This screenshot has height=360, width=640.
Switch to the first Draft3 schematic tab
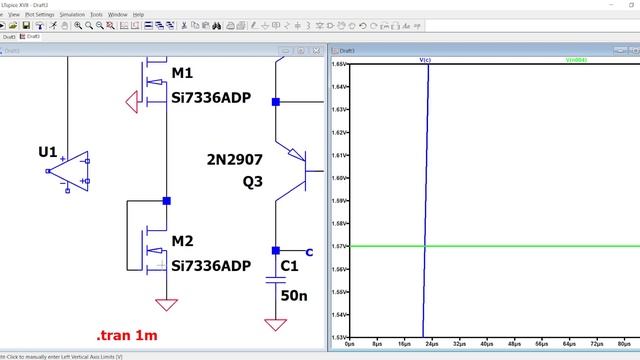click(8, 37)
